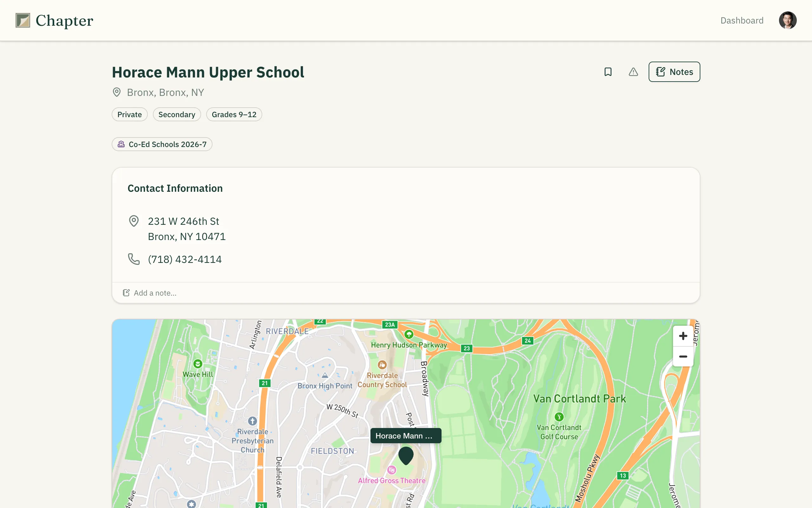Click the exit 23A highway marker

pos(390,324)
